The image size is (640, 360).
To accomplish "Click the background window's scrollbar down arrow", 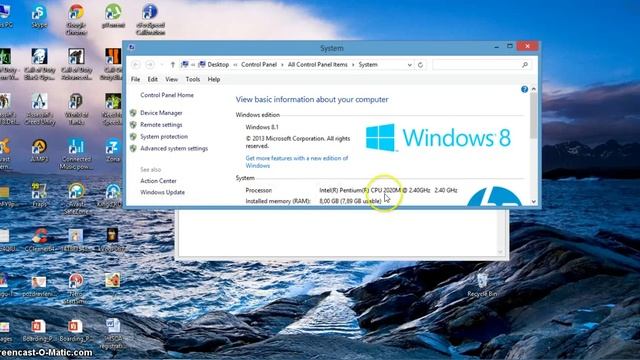I will pyautogui.click(x=500, y=252).
